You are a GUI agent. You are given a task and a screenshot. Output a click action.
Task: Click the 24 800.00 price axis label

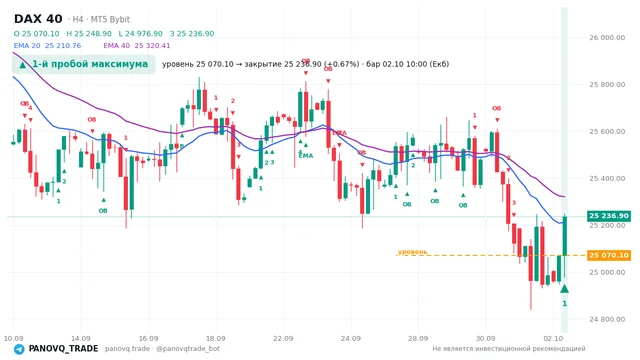tap(607, 319)
